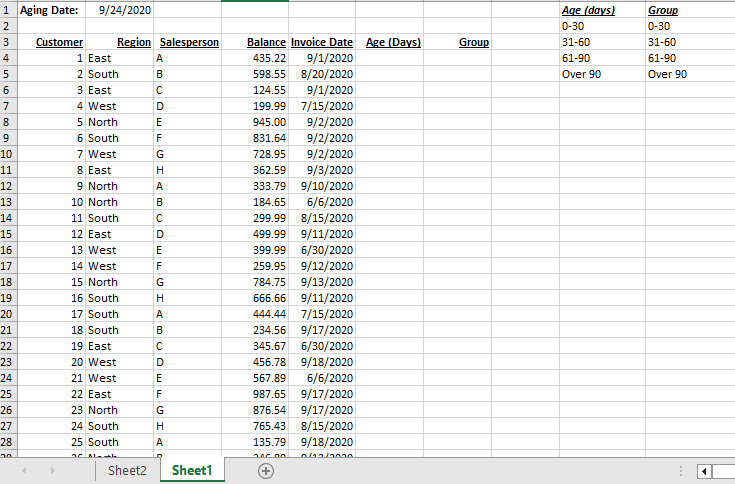
Task: Select the italic Age (days) lookup header
Action: [602, 10]
